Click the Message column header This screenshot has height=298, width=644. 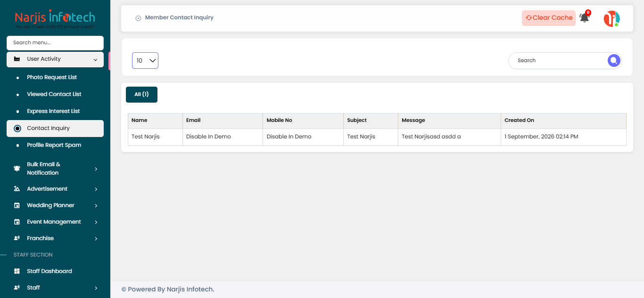(449, 121)
